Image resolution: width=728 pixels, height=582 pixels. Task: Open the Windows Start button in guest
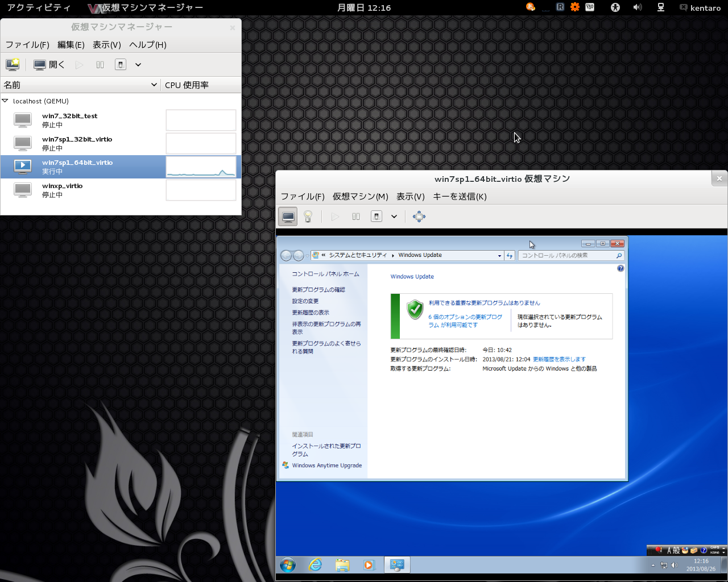(x=288, y=565)
